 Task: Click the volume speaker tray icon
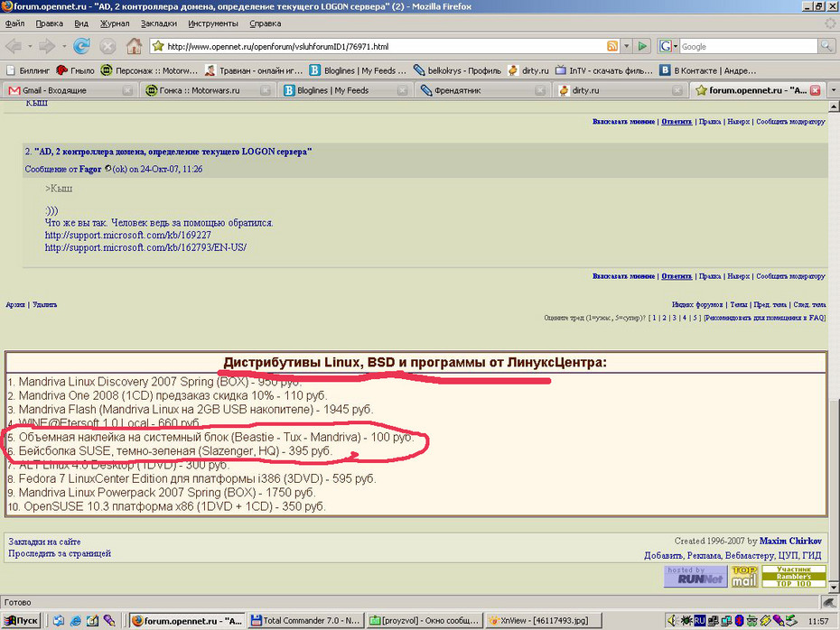coord(673,621)
